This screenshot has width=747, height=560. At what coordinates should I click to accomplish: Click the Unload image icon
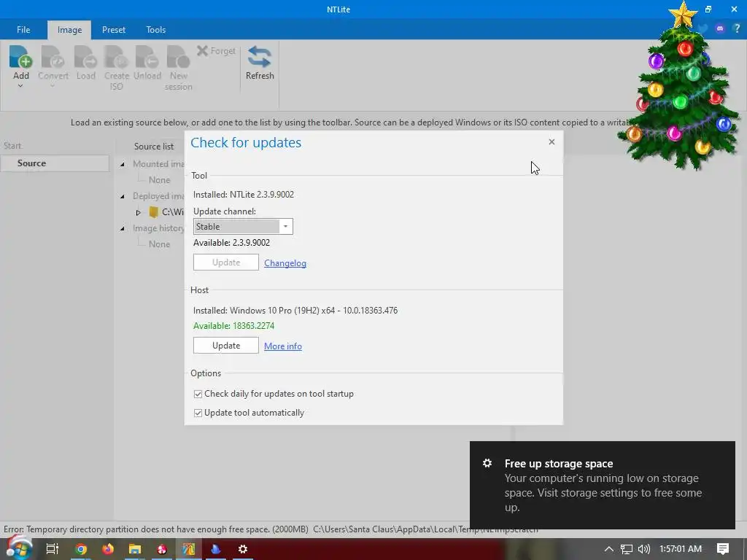pyautogui.click(x=147, y=57)
